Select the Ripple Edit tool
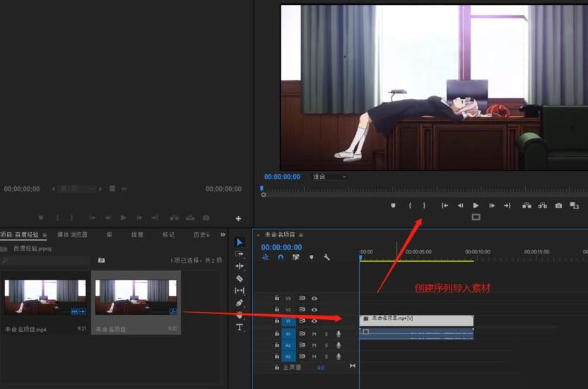The height and width of the screenshot is (389, 588). pos(240,266)
